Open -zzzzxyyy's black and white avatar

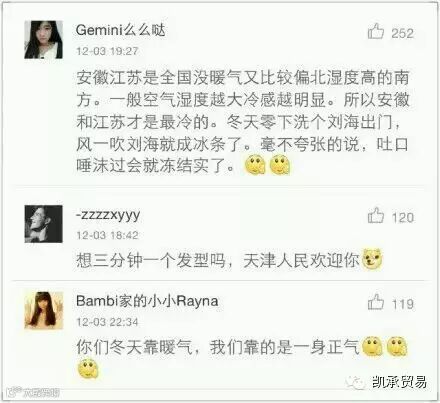point(43,224)
